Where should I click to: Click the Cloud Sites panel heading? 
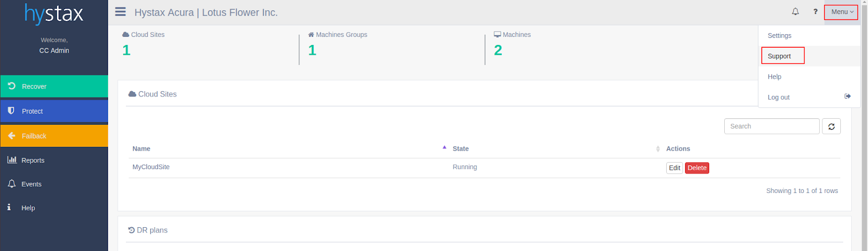pos(152,94)
